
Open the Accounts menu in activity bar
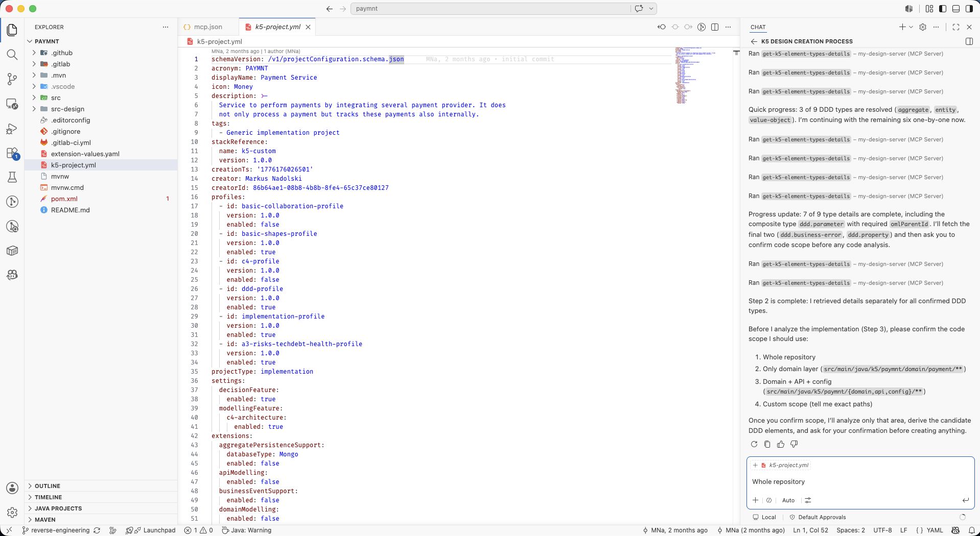pyautogui.click(x=12, y=488)
